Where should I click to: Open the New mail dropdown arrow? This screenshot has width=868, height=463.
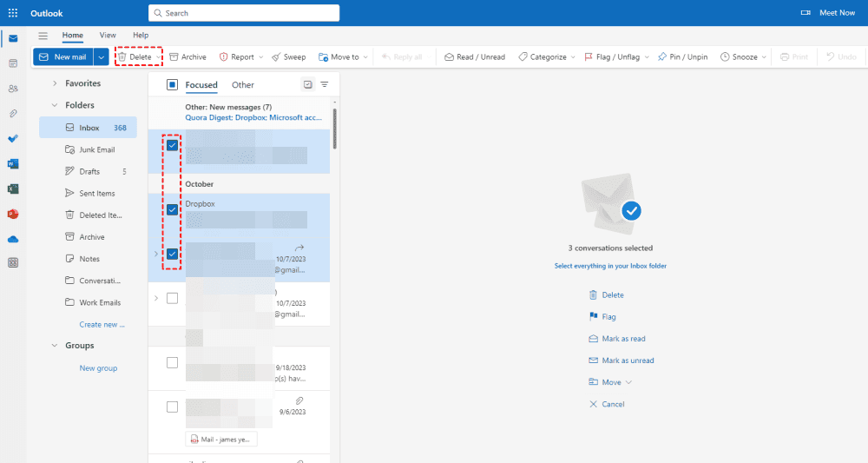[x=102, y=57]
